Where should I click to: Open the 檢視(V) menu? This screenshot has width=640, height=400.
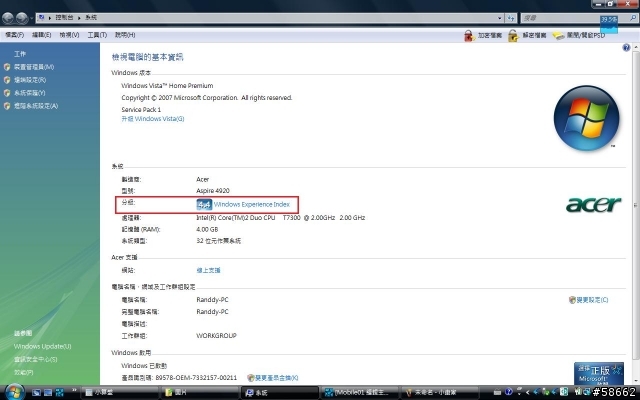[69, 35]
